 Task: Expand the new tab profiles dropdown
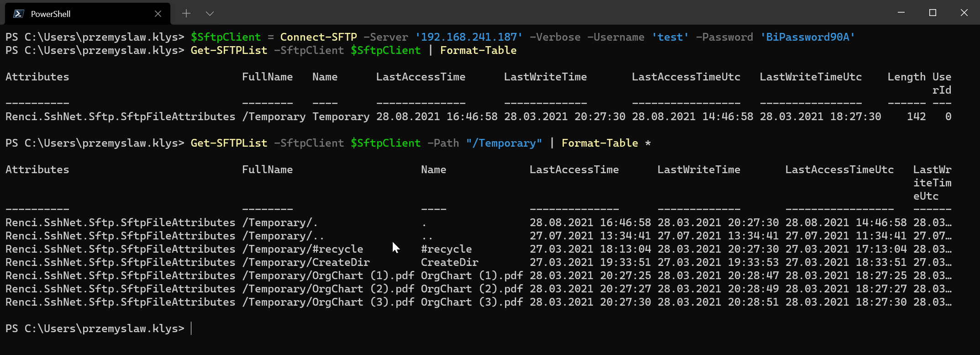click(210, 14)
